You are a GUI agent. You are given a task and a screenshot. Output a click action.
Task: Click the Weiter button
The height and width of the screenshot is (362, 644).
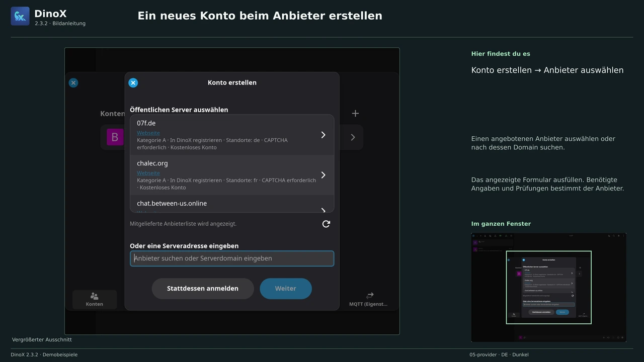[286, 289]
